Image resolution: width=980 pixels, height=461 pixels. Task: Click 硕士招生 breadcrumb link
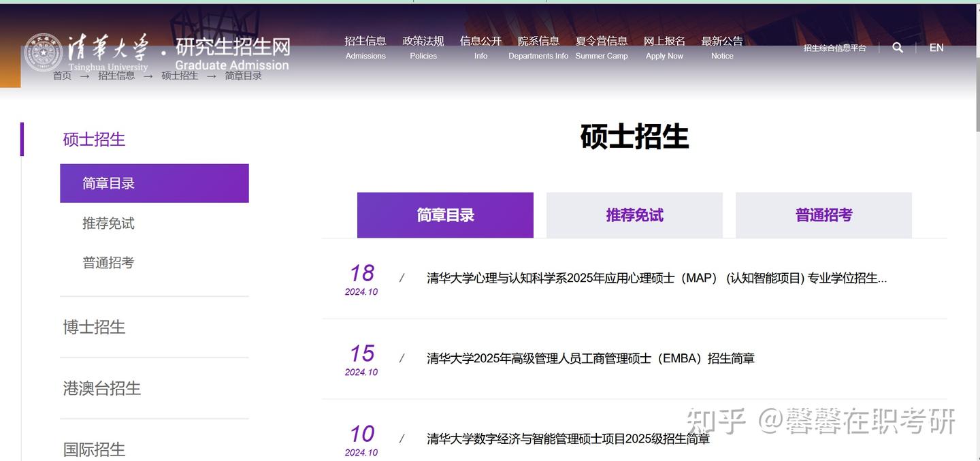coord(180,76)
